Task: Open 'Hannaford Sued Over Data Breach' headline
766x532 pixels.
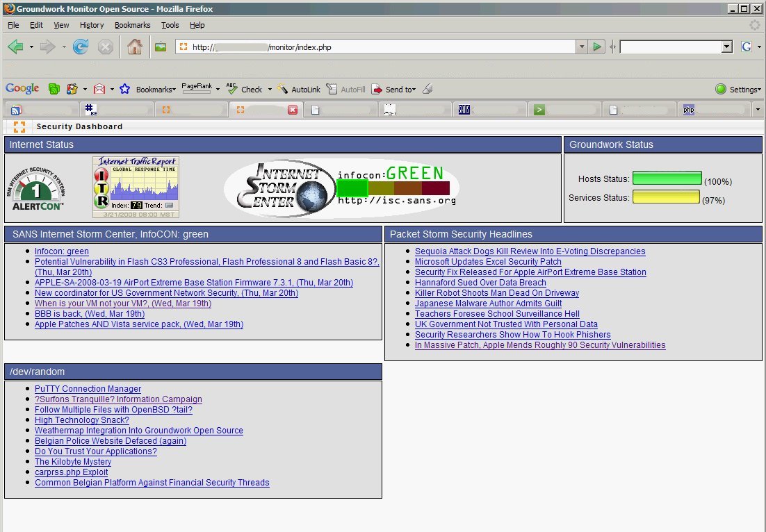Action: (x=480, y=283)
